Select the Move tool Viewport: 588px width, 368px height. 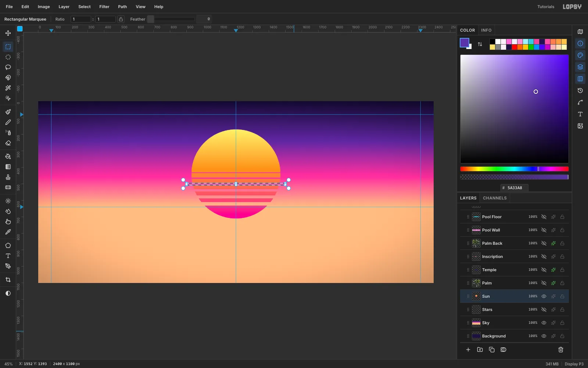pos(8,33)
